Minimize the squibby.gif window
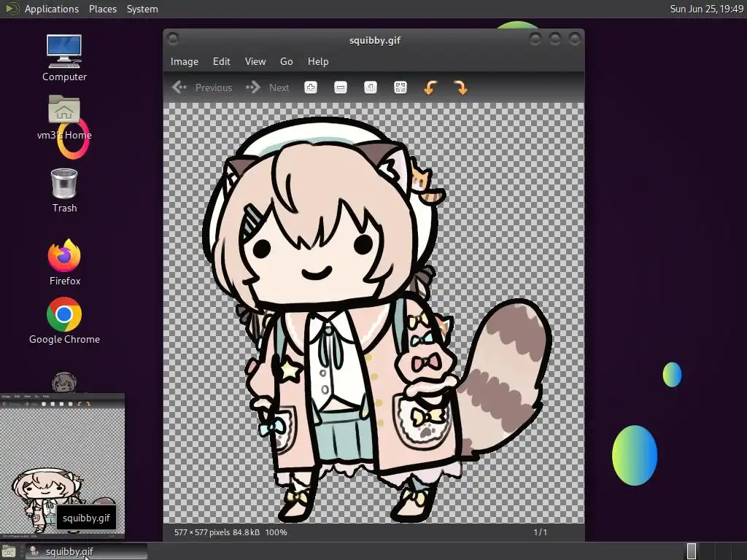This screenshot has width=747, height=560. click(x=535, y=39)
